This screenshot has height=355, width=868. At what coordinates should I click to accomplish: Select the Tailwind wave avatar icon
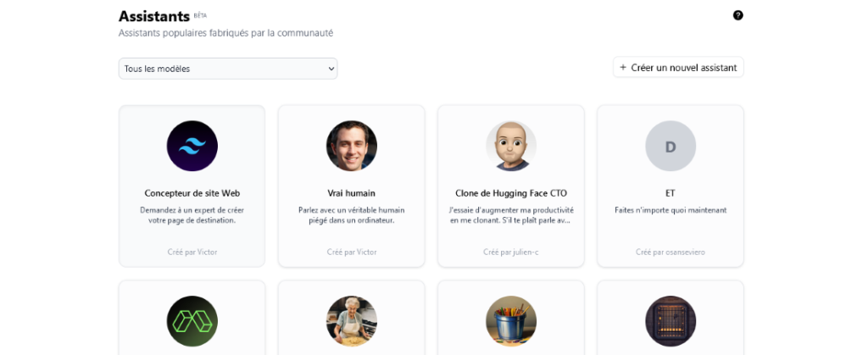(x=192, y=146)
